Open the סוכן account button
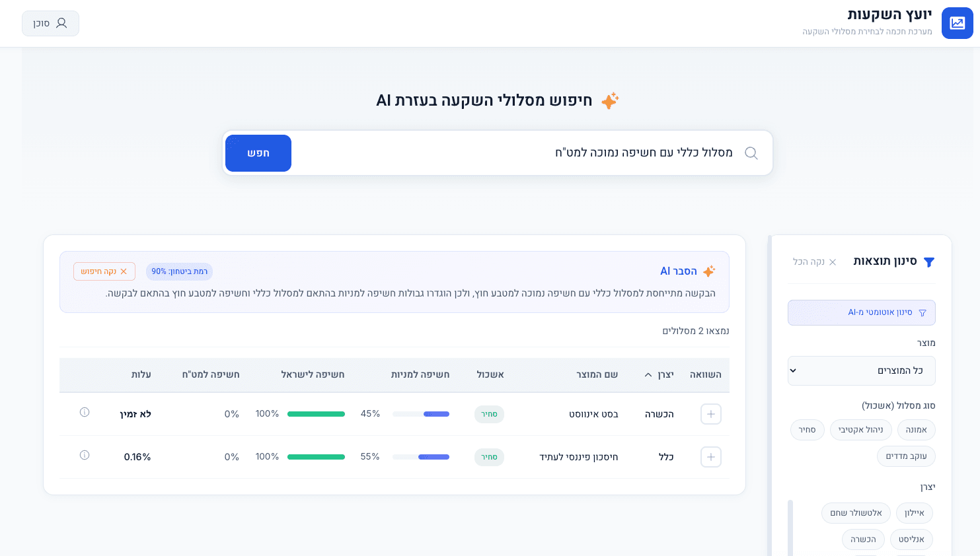This screenshot has width=980, height=556. (50, 23)
